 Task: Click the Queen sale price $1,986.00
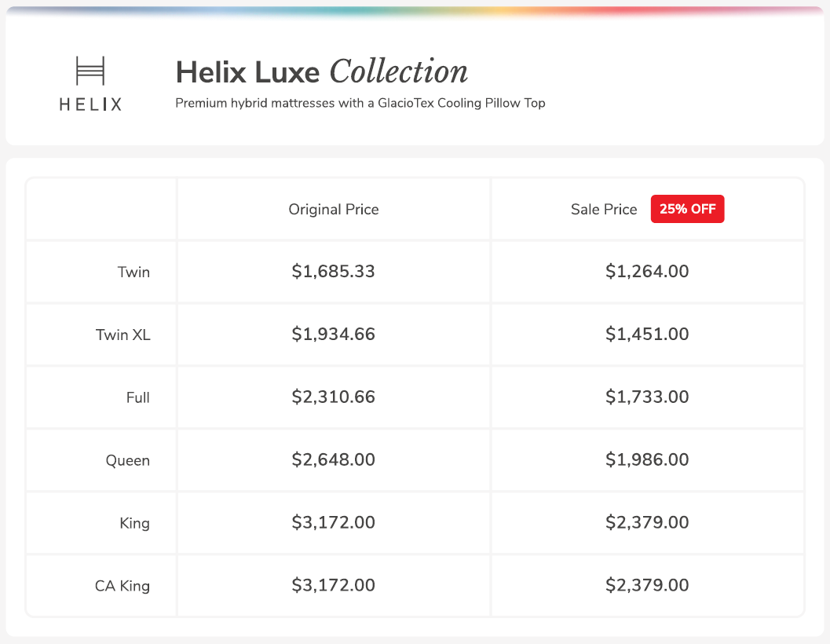(647, 460)
